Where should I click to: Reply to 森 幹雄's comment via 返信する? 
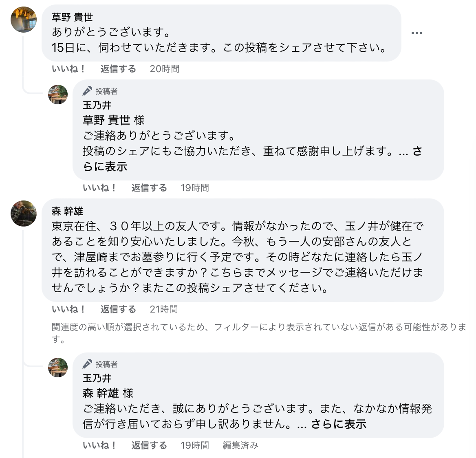pos(118,309)
